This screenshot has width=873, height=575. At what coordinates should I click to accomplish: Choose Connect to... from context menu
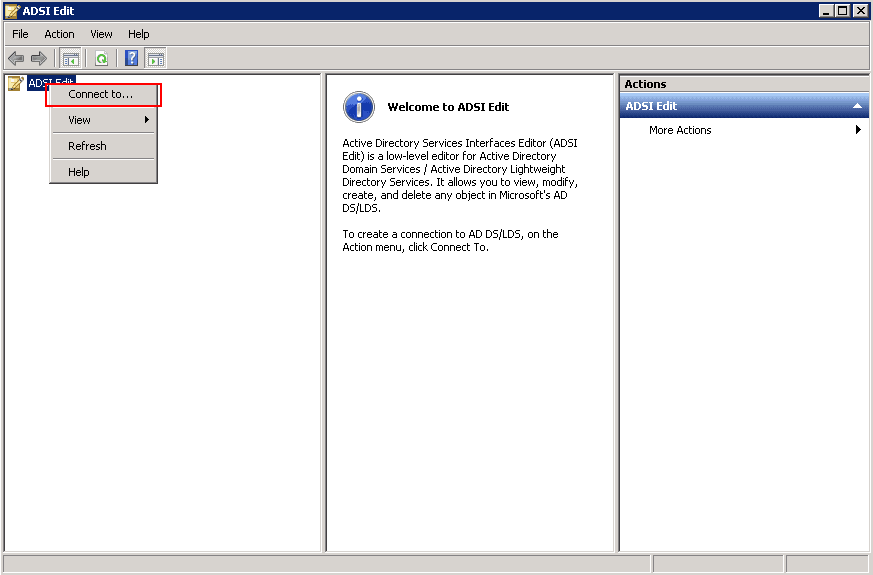pos(104,94)
